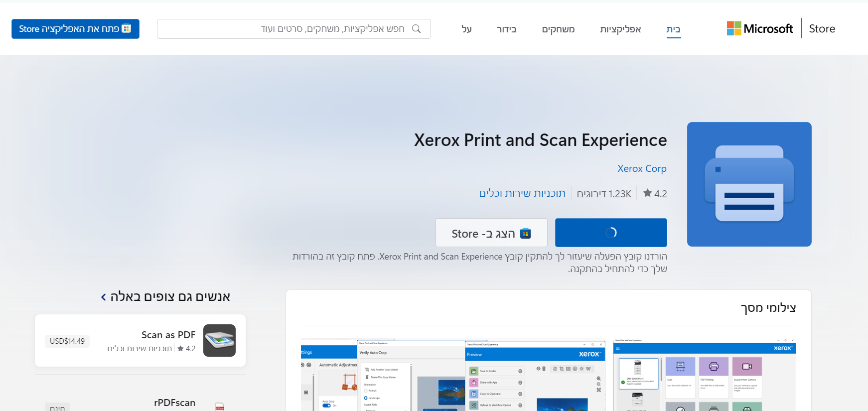Open the Xerox main menu screenshot thumbnail
Viewport: 868px width, 411px height.
(x=705, y=375)
